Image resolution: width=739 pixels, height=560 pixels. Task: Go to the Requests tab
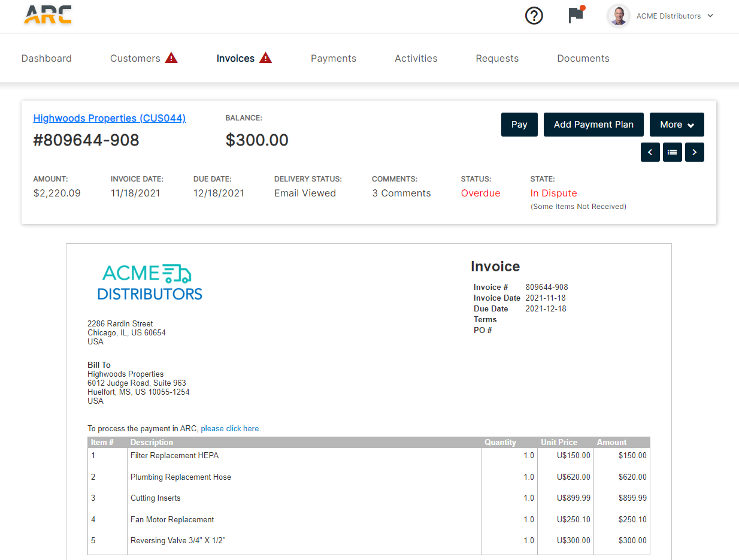497,58
